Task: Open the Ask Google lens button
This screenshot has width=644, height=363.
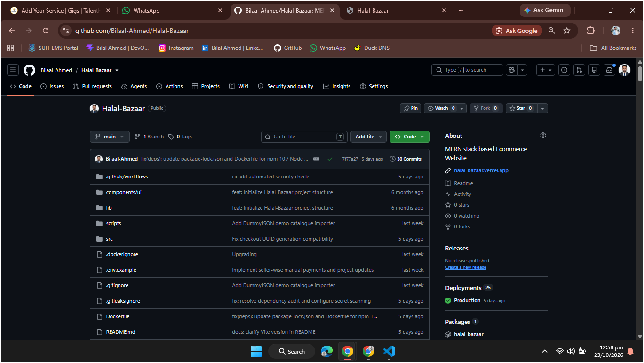Action: 517,31
